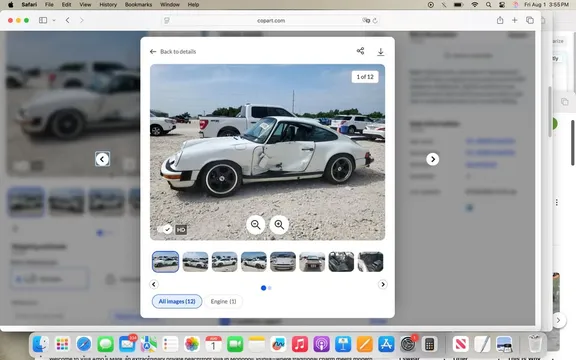Zoom out on the car photo
This screenshot has height=360, width=576.
pyautogui.click(x=256, y=224)
